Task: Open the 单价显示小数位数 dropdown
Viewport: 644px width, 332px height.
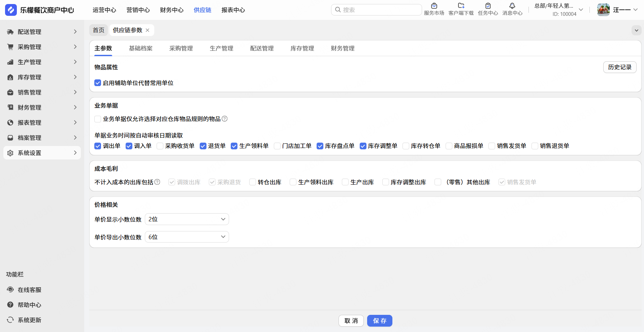Action: 187,219
